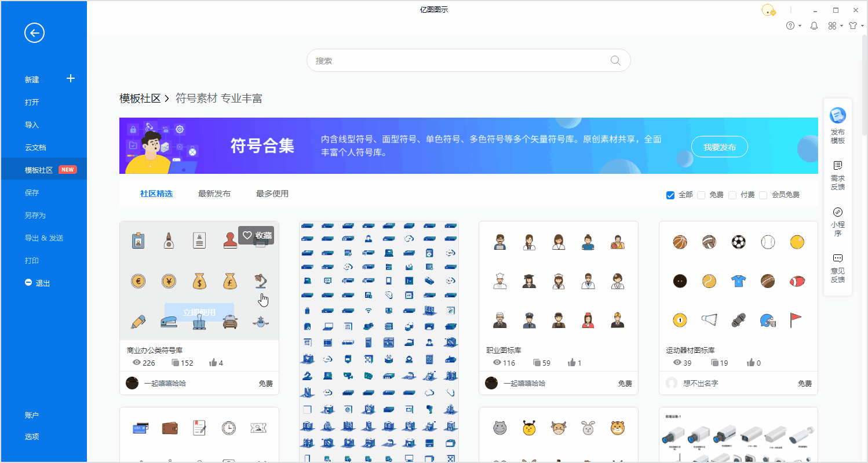The image size is (868, 463).
Task: Open the help question mark icon
Action: [x=790, y=25]
